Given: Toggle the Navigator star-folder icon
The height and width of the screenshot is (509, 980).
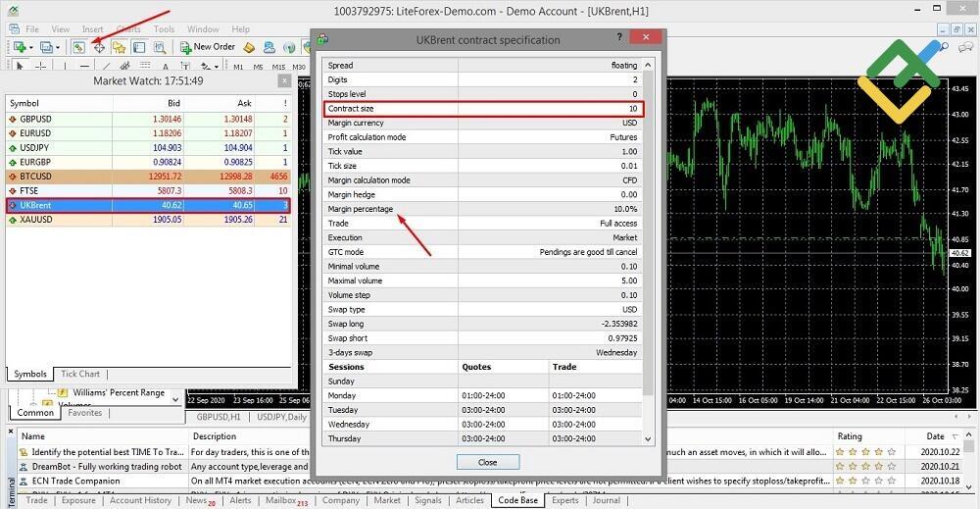Looking at the screenshot, I should click(120, 47).
